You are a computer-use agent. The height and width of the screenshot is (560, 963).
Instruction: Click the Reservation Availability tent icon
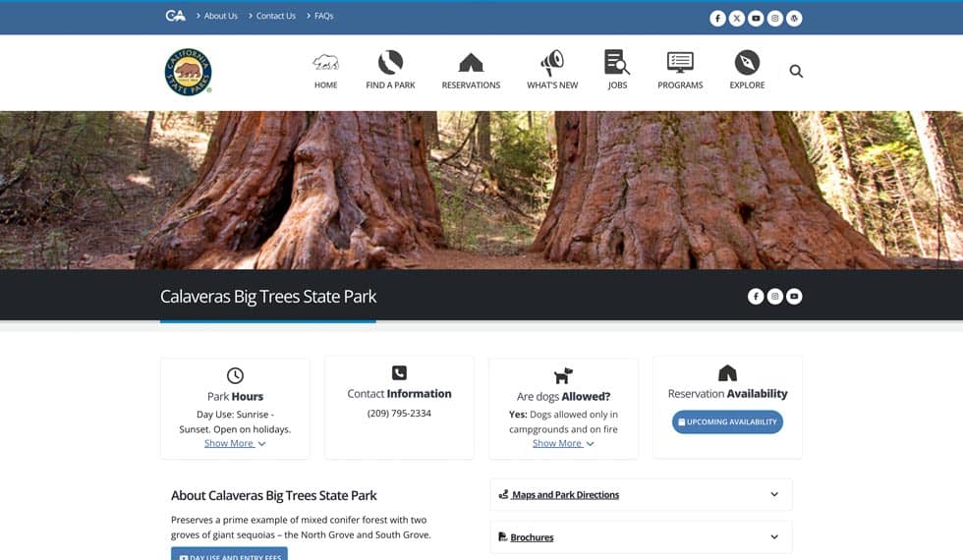(727, 372)
